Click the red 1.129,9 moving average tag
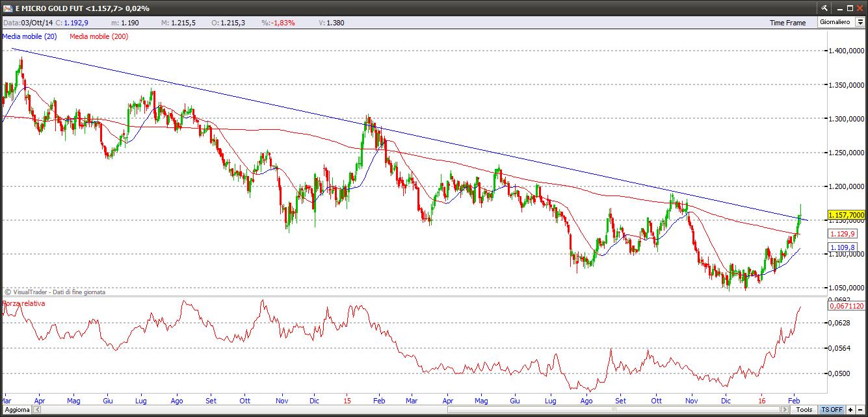This screenshot has width=868, height=417. coord(842,234)
